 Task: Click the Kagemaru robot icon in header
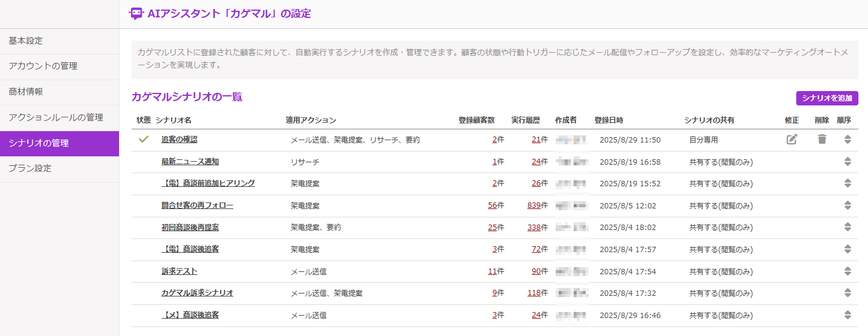pyautogui.click(x=136, y=14)
